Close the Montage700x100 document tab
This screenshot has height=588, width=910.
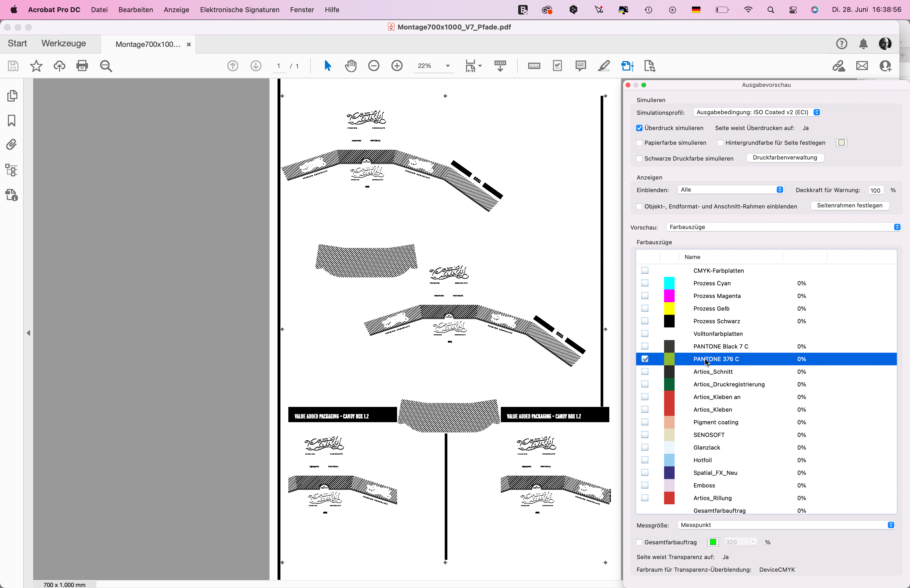(x=189, y=44)
